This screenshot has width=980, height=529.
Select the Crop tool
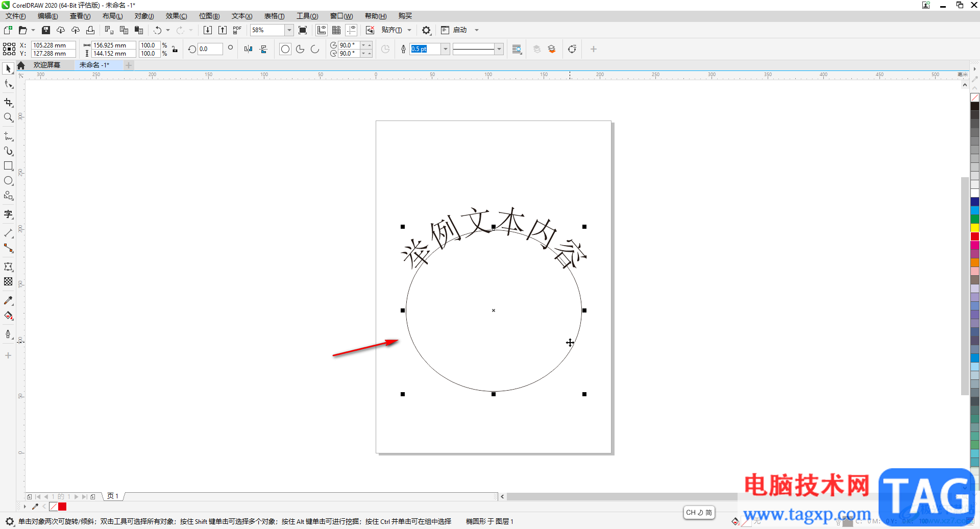(8, 103)
